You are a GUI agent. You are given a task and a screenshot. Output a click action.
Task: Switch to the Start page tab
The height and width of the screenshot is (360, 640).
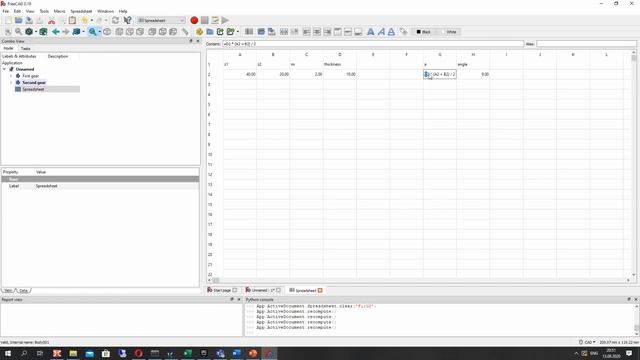[222, 290]
